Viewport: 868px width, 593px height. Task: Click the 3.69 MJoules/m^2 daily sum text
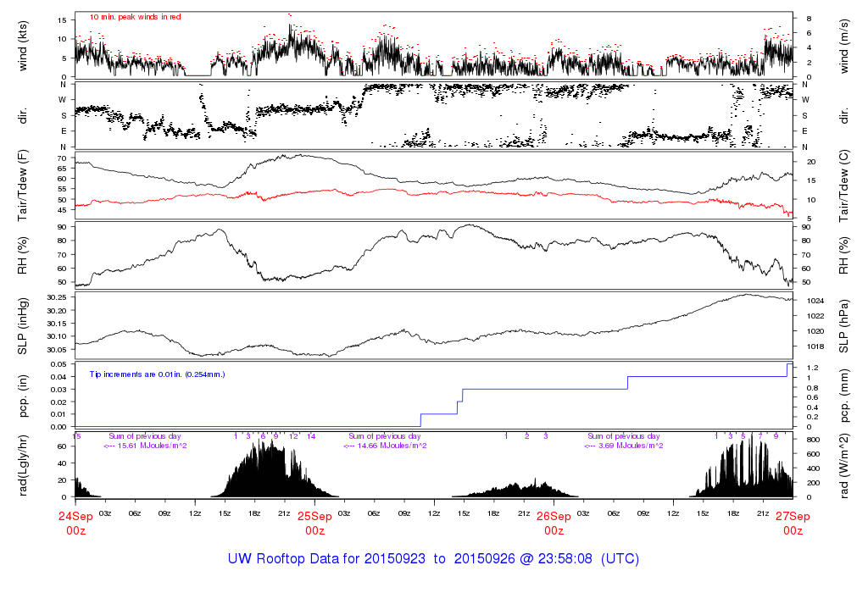(625, 446)
